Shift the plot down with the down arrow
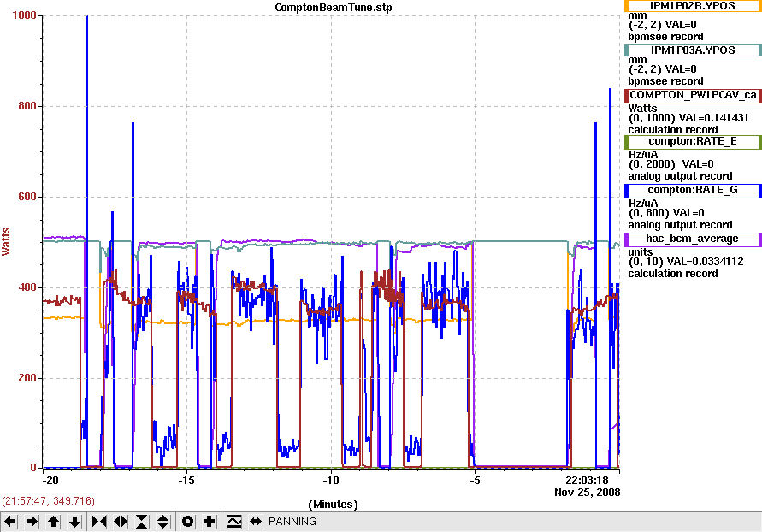Screen dimensions: 762x532 pyautogui.click(x=75, y=522)
